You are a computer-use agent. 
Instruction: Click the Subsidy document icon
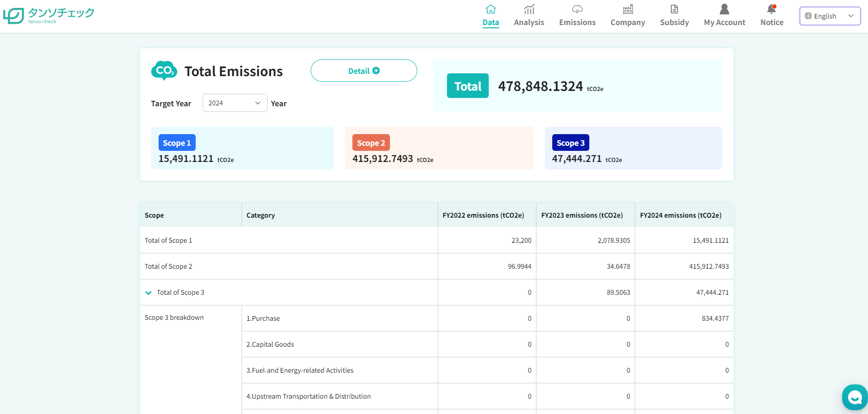pyautogui.click(x=674, y=9)
